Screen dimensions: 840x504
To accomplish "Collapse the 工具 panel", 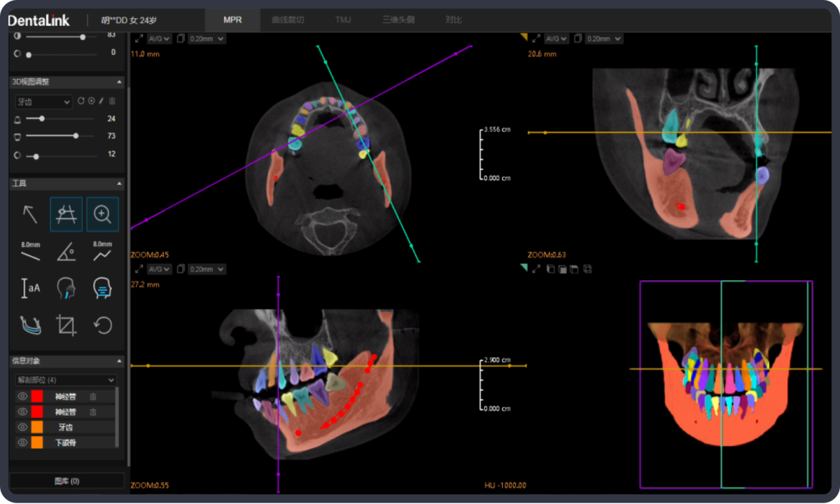I will [119, 183].
